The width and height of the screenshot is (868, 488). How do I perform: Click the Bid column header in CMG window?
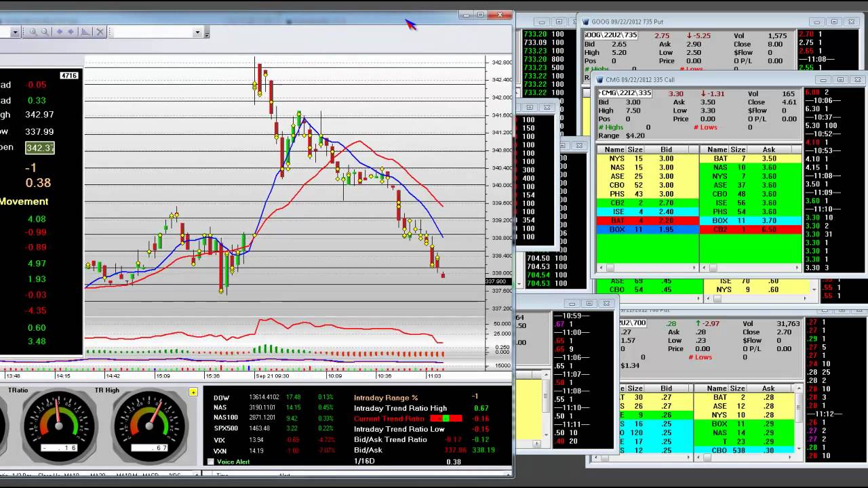[x=666, y=150]
